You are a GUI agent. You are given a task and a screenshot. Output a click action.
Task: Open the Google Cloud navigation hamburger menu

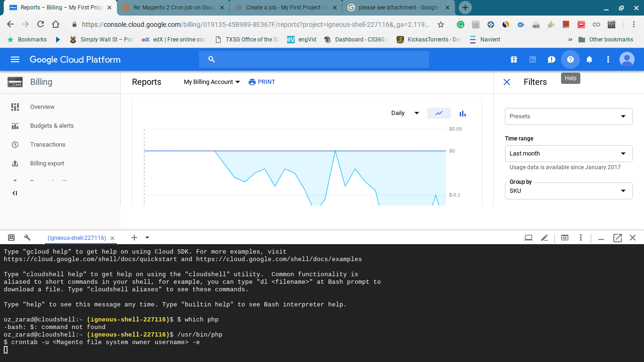point(15,59)
